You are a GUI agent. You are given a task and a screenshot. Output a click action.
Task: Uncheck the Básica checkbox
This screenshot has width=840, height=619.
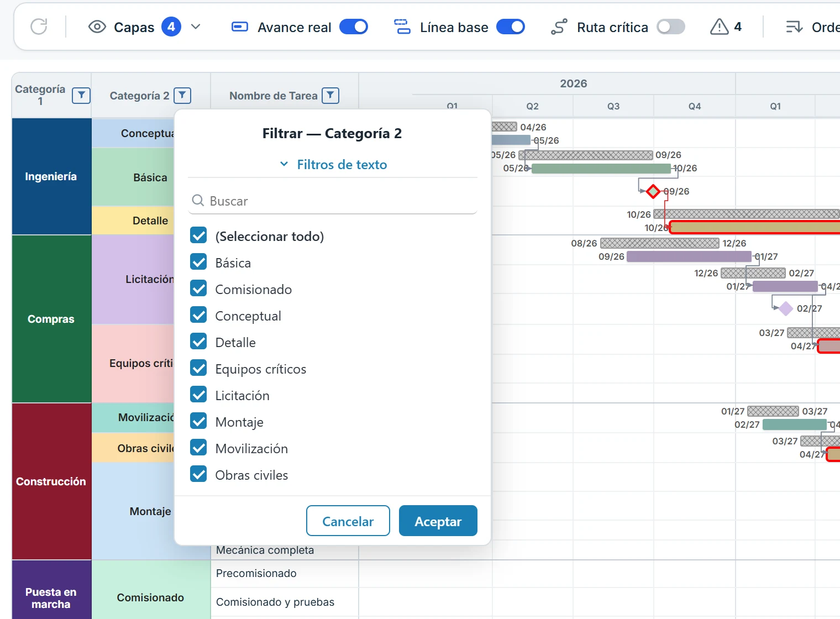point(198,262)
